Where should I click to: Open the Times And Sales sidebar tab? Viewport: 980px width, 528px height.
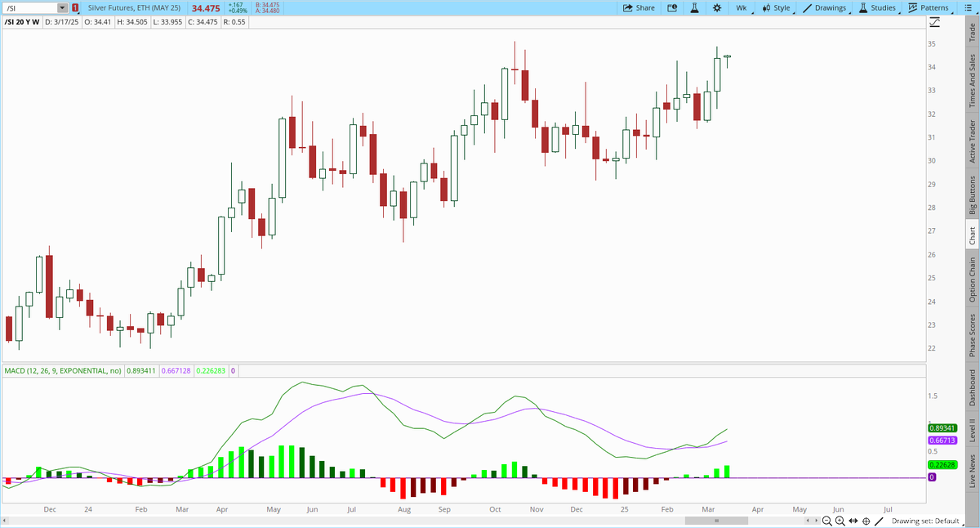pos(972,81)
